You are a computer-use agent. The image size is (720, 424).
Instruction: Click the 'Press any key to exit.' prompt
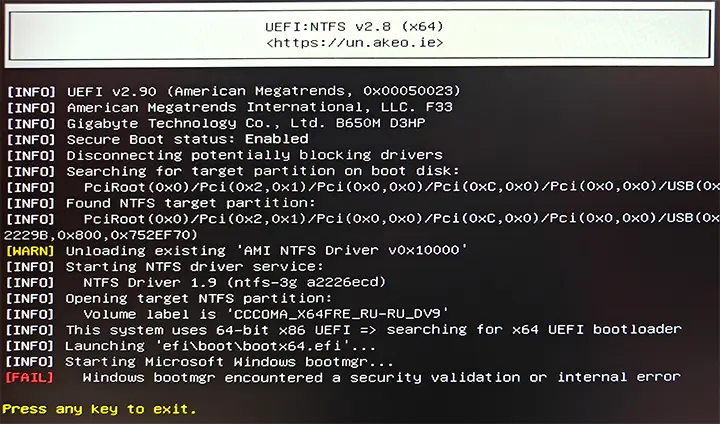click(99, 409)
